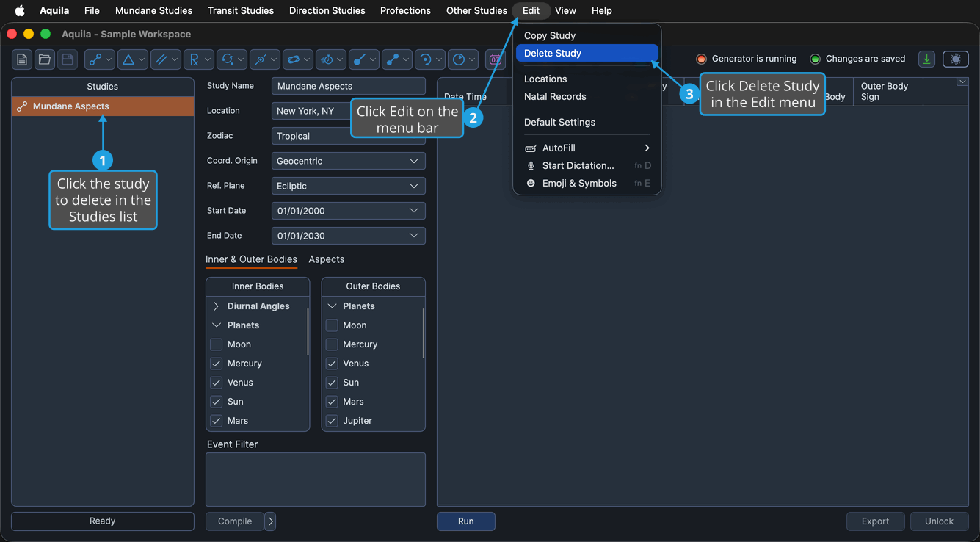The image size is (980, 542).
Task: Check Moon in Inner Bodies list
Action: (x=217, y=344)
